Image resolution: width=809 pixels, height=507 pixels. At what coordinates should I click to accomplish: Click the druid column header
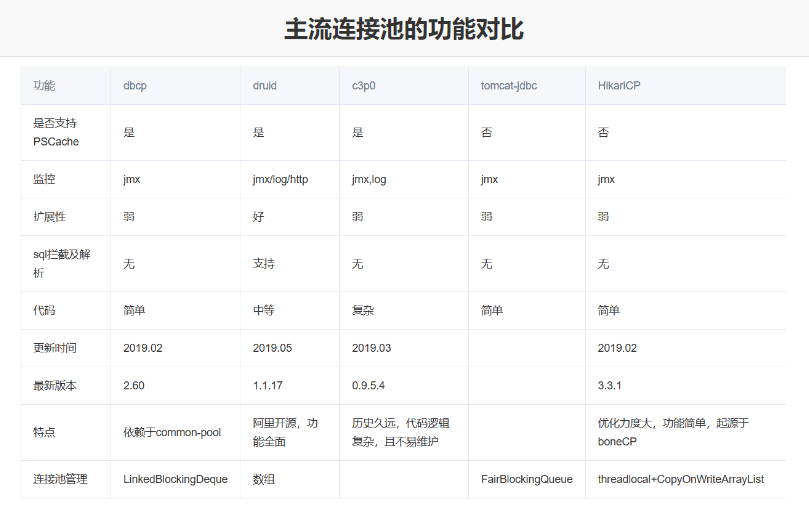[x=265, y=86]
